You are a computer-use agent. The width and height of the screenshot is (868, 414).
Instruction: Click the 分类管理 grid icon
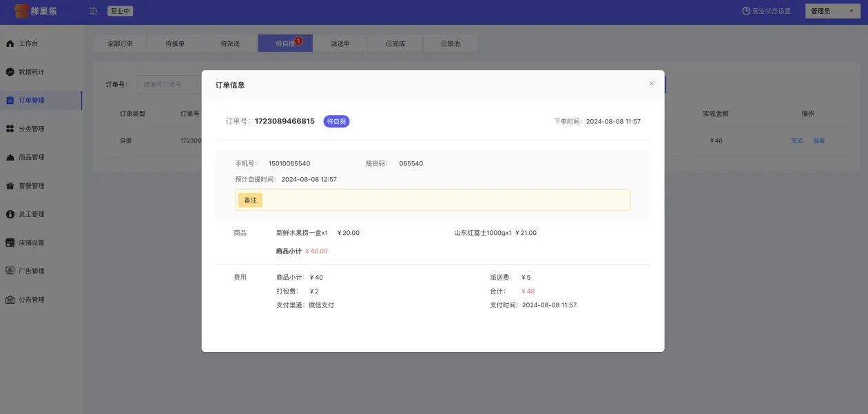pyautogui.click(x=10, y=129)
